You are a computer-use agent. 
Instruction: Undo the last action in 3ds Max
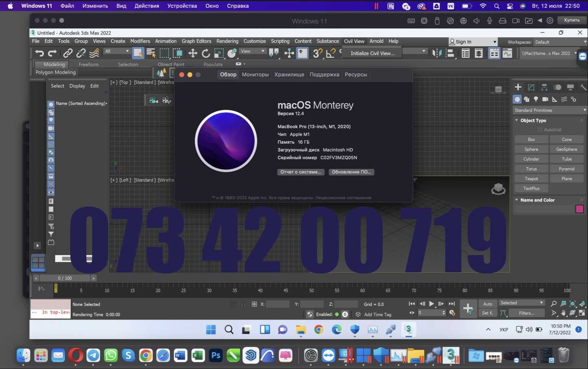click(x=39, y=53)
